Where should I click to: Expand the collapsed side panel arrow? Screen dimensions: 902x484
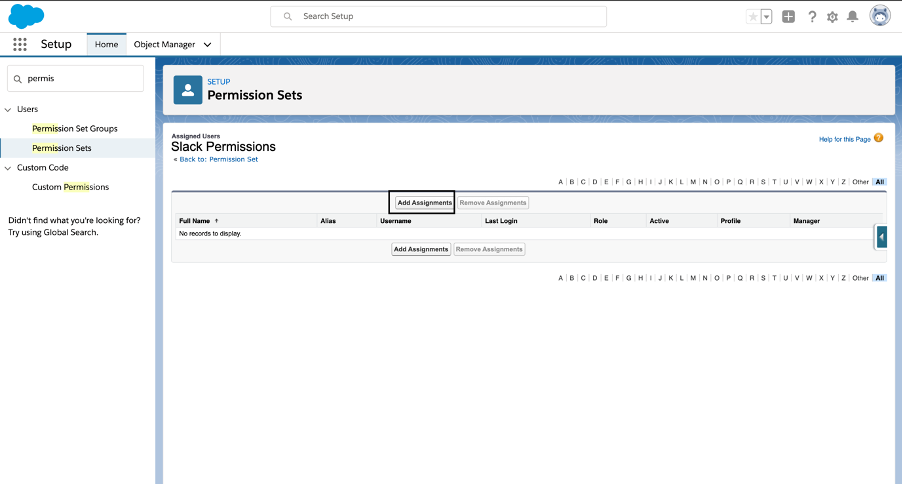coord(881,237)
